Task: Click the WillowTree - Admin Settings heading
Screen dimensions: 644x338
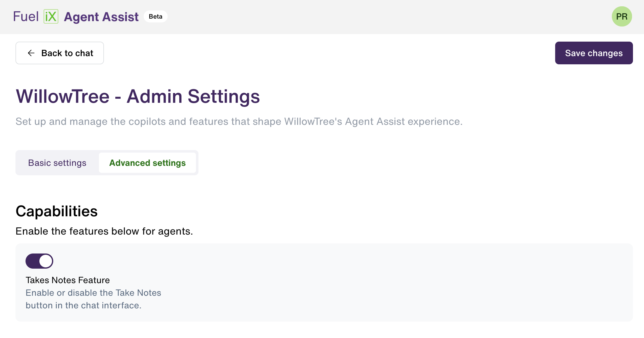Action: point(138,96)
